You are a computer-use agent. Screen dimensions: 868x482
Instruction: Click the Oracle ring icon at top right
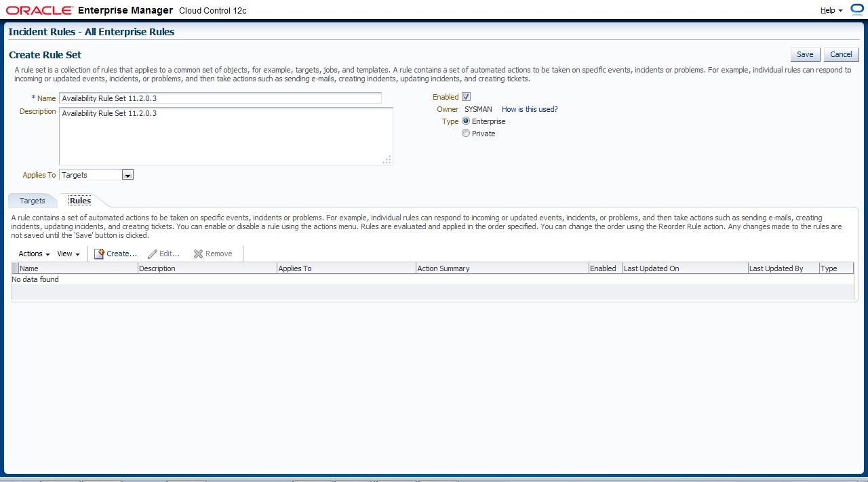(856, 10)
